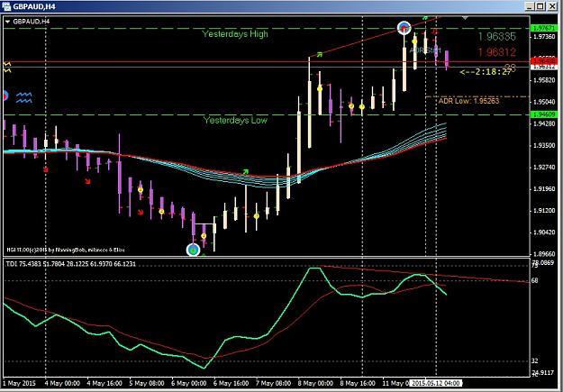The width and height of the screenshot is (563, 392).
Task: Select red down arrow on the 4 May separator
Action: (x=46, y=169)
